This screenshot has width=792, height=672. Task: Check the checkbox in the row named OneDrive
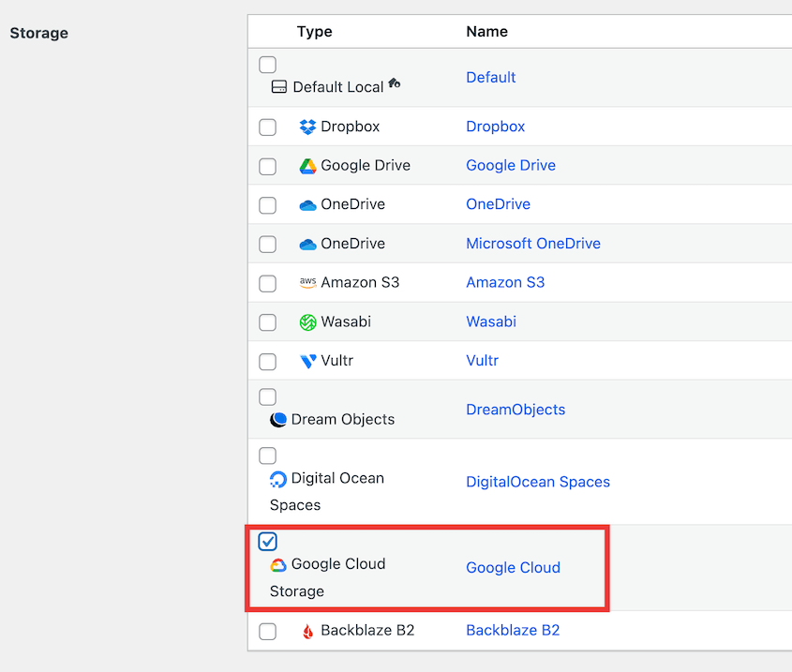(268, 205)
